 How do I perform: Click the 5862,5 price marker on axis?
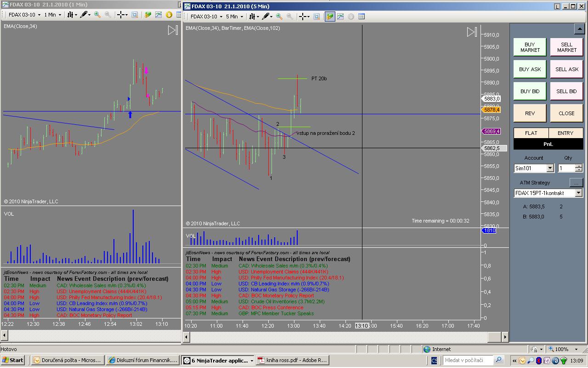tap(494, 148)
